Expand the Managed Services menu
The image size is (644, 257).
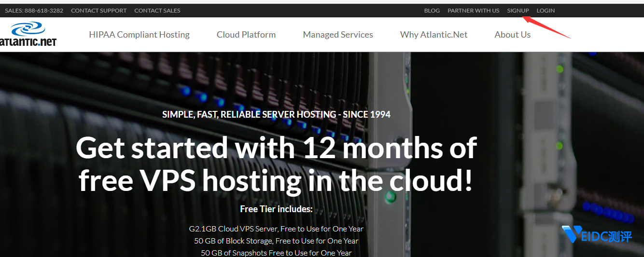[x=338, y=35]
